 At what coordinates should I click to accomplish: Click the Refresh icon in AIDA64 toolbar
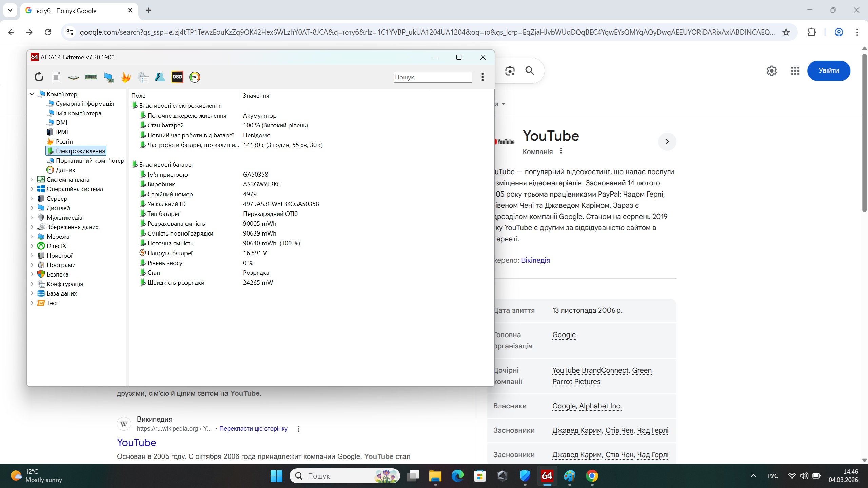39,77
